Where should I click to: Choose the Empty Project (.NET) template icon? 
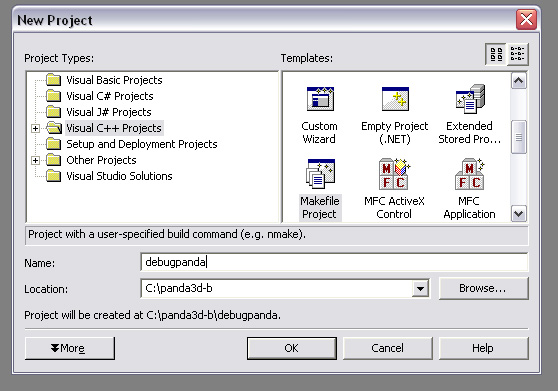click(395, 99)
